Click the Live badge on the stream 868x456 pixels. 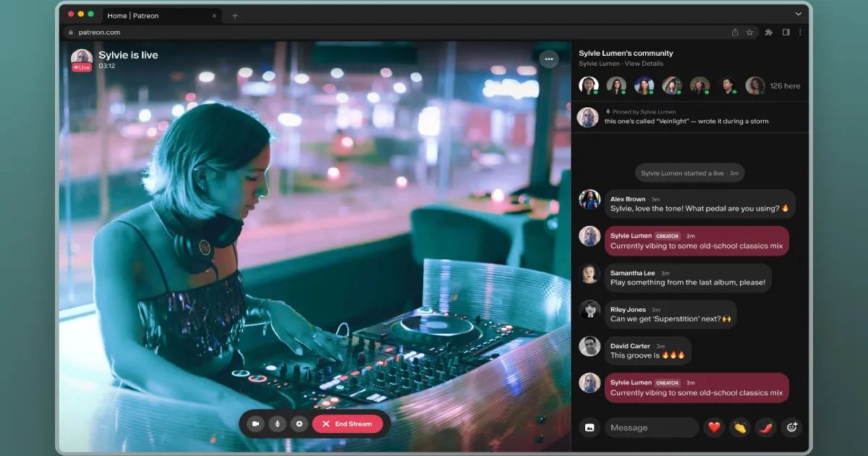click(81, 66)
